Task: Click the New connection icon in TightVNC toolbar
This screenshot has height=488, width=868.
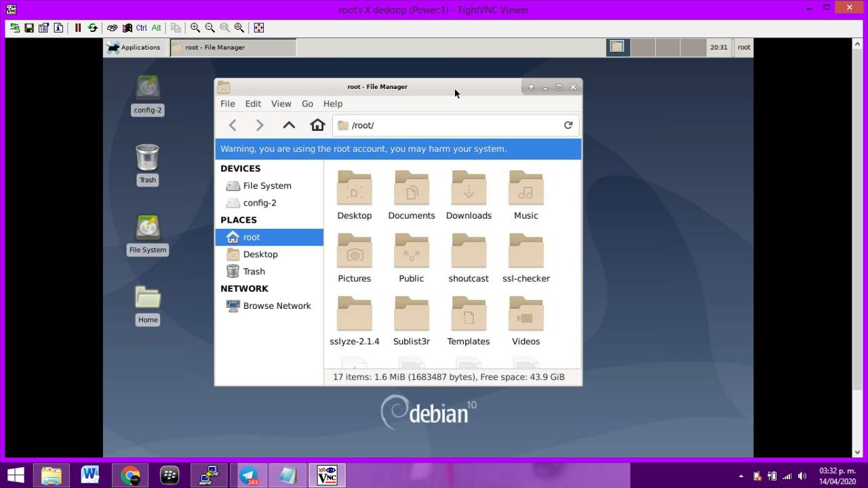Action: click(14, 28)
